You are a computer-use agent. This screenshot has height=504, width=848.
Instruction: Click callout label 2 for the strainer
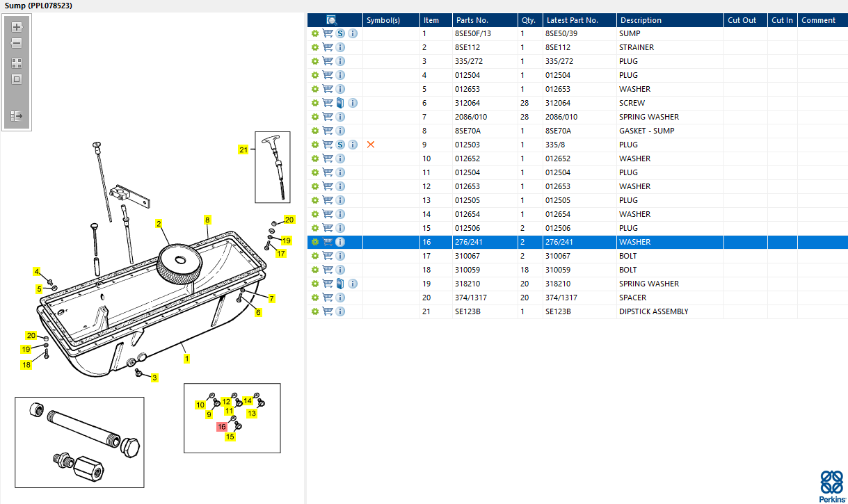[159, 224]
